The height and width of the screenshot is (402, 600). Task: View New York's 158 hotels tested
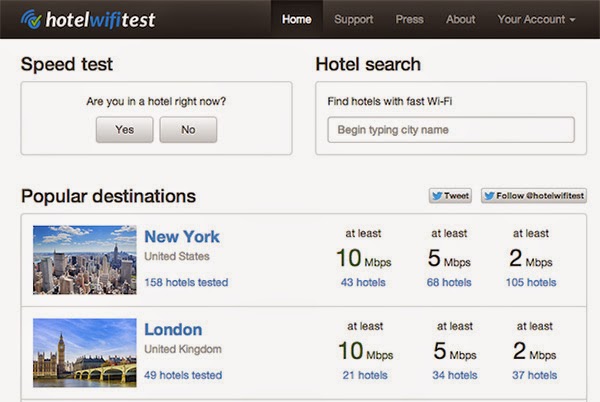tap(186, 282)
